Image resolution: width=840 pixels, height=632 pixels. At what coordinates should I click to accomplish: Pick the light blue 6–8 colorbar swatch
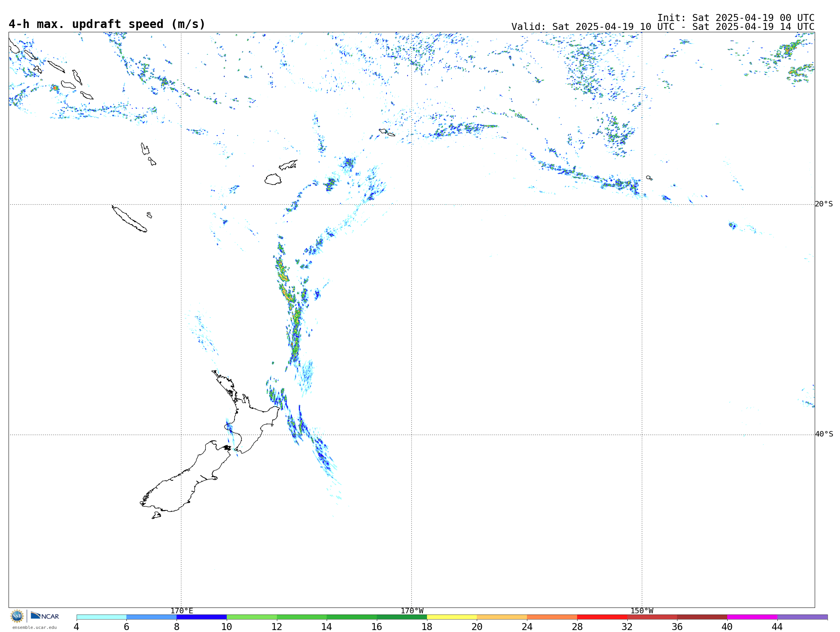point(152,617)
